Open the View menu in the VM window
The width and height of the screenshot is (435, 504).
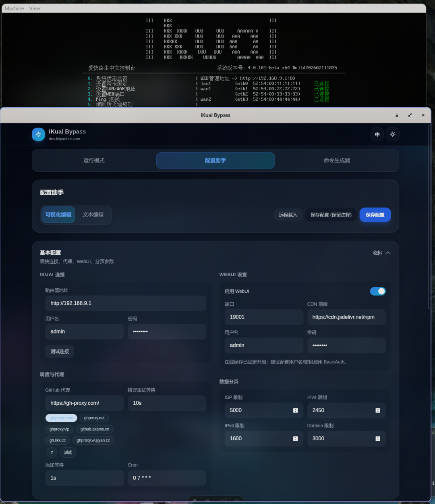coord(35,8)
